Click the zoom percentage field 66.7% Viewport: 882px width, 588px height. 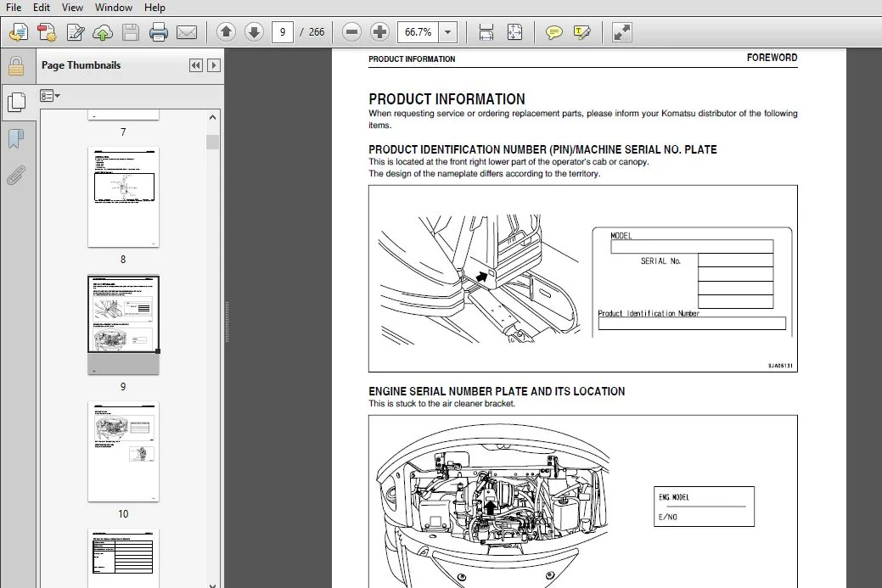point(418,32)
